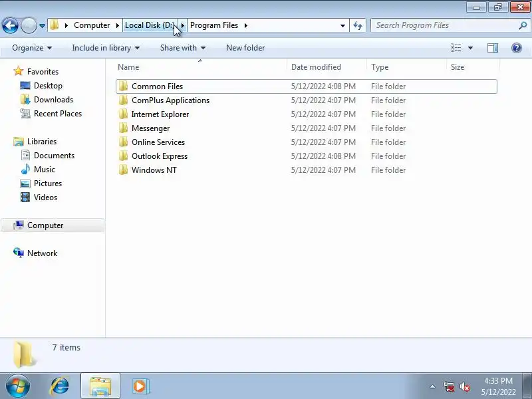
Task: Select Computer in the address breadcrumb
Action: click(92, 25)
